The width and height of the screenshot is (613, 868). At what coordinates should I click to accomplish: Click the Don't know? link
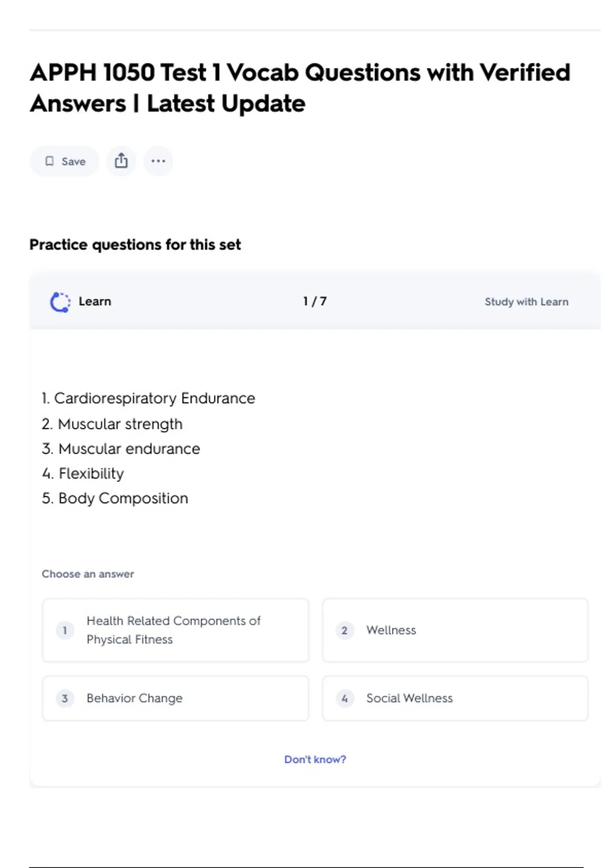[x=315, y=759]
